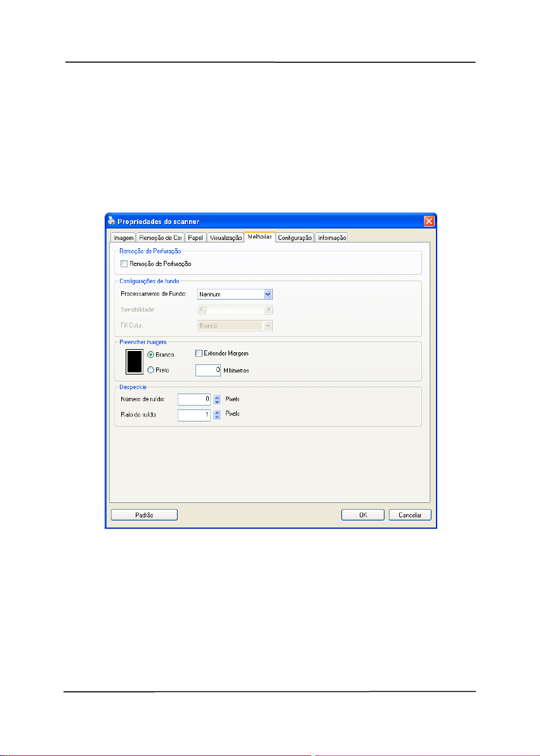540x756 pixels.
Task: Select the Papel tab
Action: [x=195, y=237]
